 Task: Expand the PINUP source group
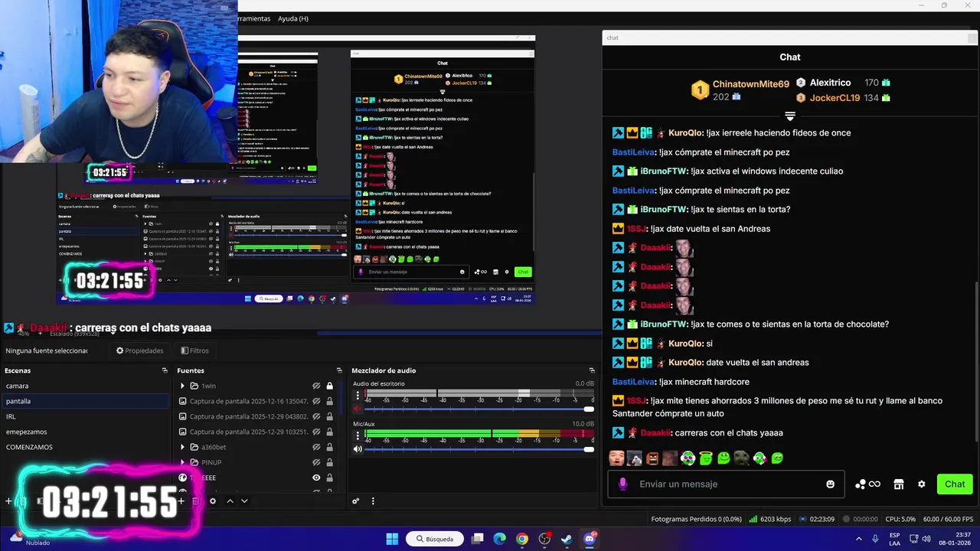(x=182, y=462)
